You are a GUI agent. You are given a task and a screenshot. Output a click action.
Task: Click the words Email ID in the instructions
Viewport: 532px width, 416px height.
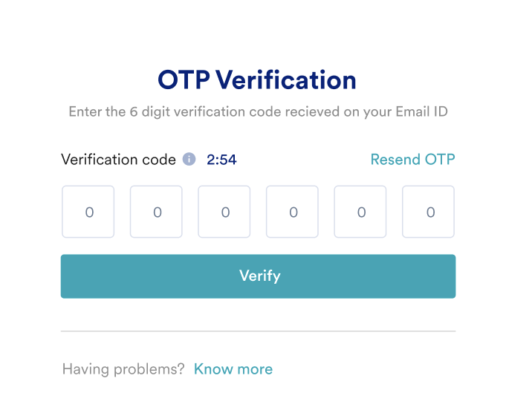click(x=422, y=111)
